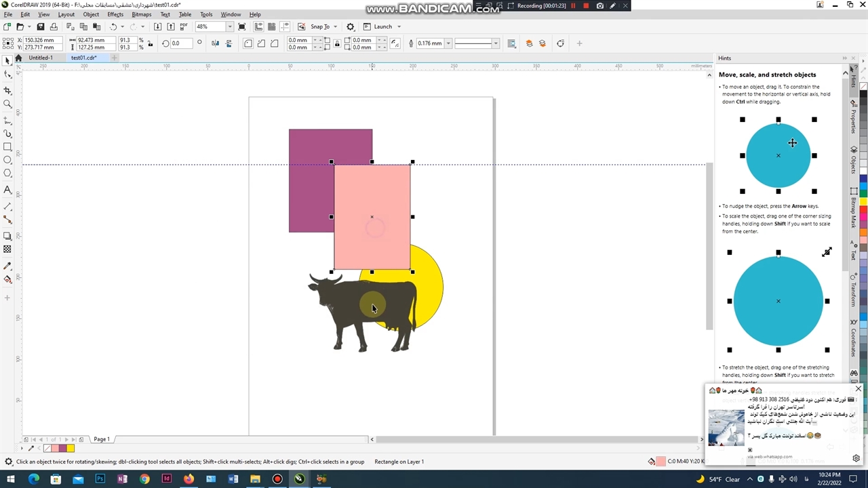
Task: Click the rotation angle input field
Action: (180, 43)
